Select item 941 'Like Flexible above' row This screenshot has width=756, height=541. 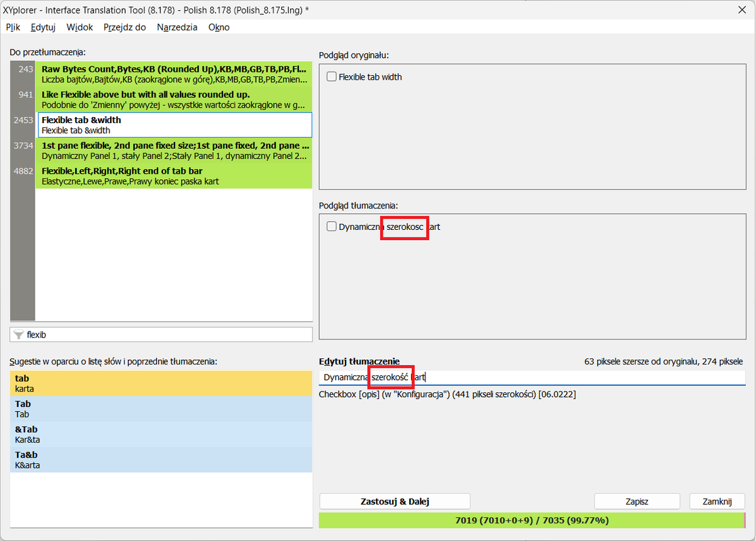(174, 100)
